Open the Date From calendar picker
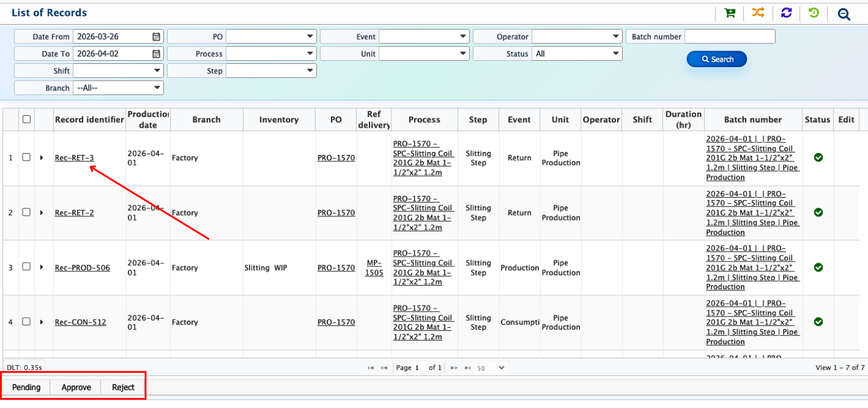The width and height of the screenshot is (868, 408). [x=156, y=37]
